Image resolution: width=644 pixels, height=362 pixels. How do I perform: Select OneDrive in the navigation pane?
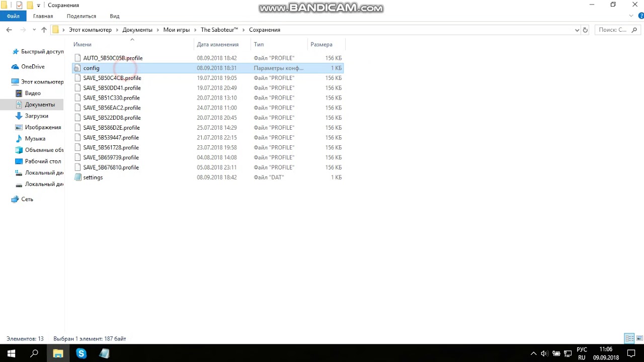click(33, 66)
